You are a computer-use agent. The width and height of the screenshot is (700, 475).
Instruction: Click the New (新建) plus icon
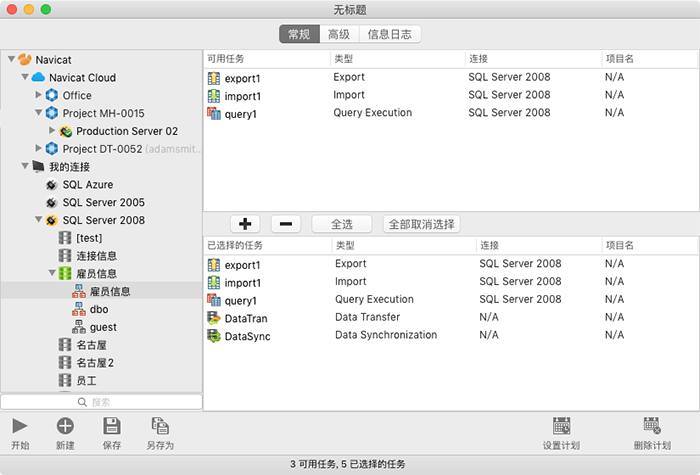pos(65,426)
